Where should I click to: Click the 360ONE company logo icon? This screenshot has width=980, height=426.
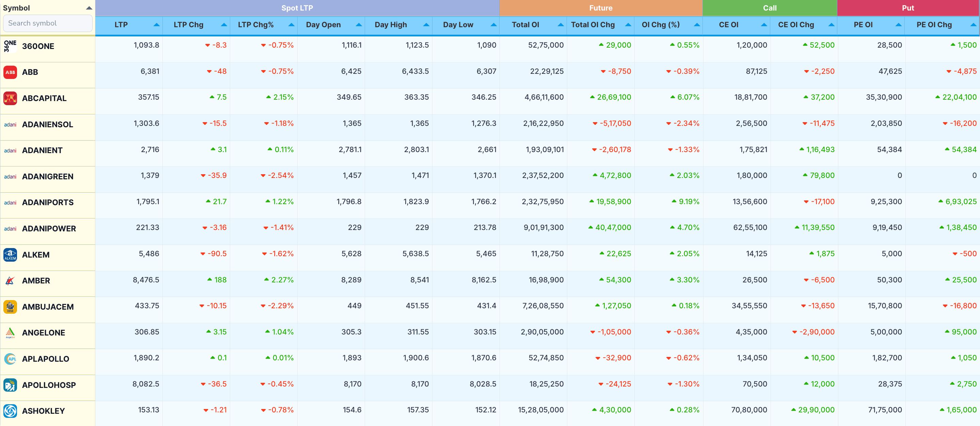click(x=10, y=46)
